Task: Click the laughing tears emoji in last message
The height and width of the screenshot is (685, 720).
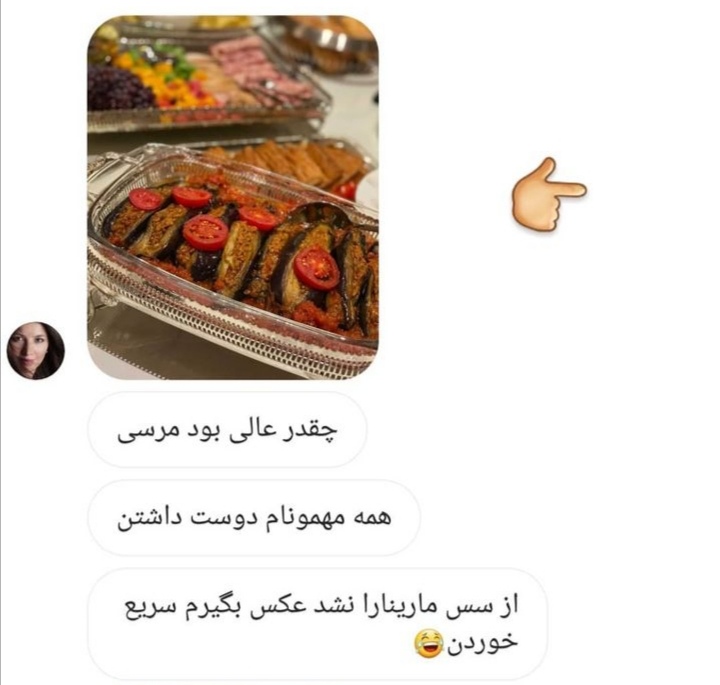Action: click(428, 644)
